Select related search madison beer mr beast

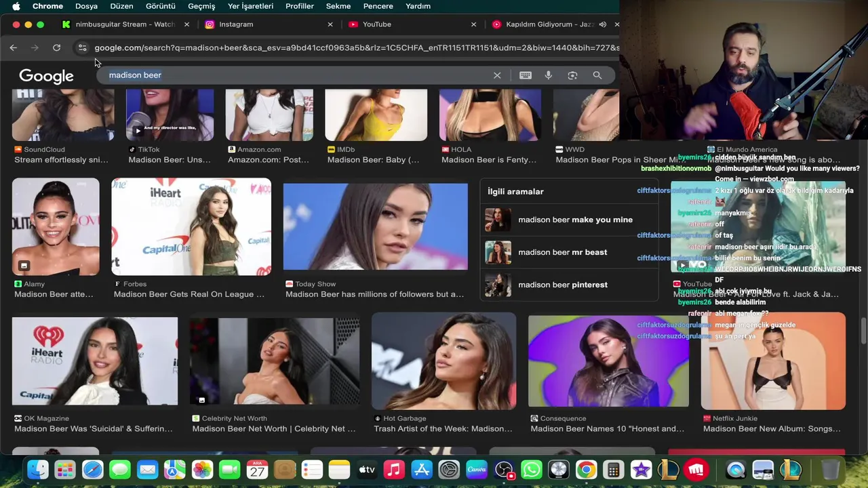click(568, 252)
